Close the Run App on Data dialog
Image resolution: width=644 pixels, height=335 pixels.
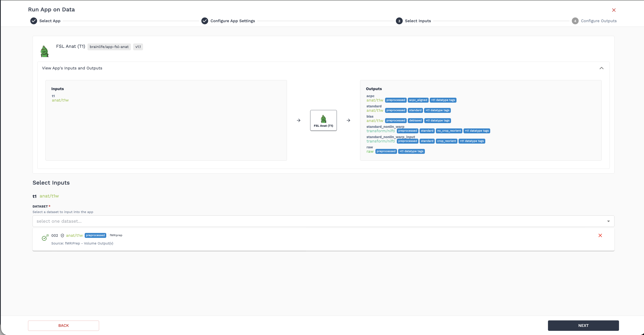[614, 10]
